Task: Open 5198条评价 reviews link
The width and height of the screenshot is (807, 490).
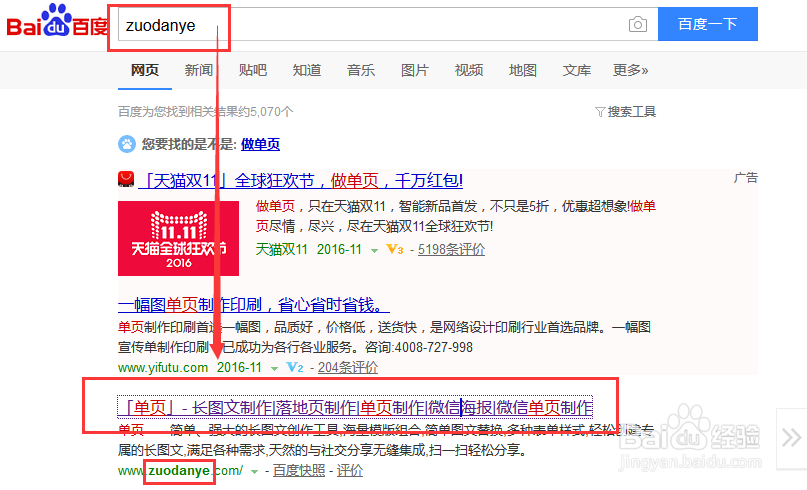Action: tap(451, 250)
